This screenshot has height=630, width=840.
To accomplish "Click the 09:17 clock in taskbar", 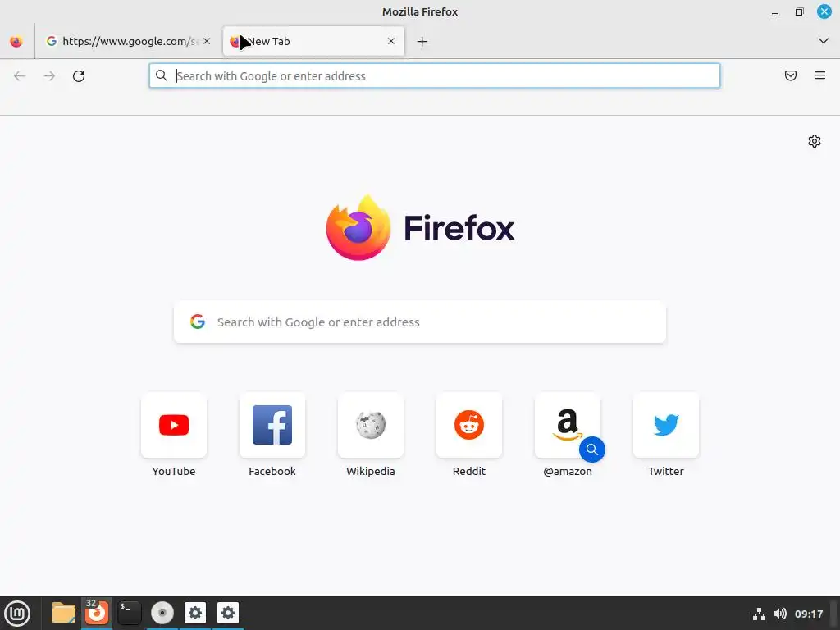I will 808,614.
